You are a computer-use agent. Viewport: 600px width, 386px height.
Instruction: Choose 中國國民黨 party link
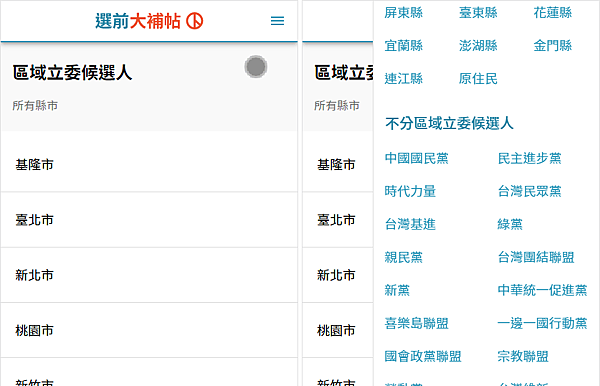click(416, 158)
